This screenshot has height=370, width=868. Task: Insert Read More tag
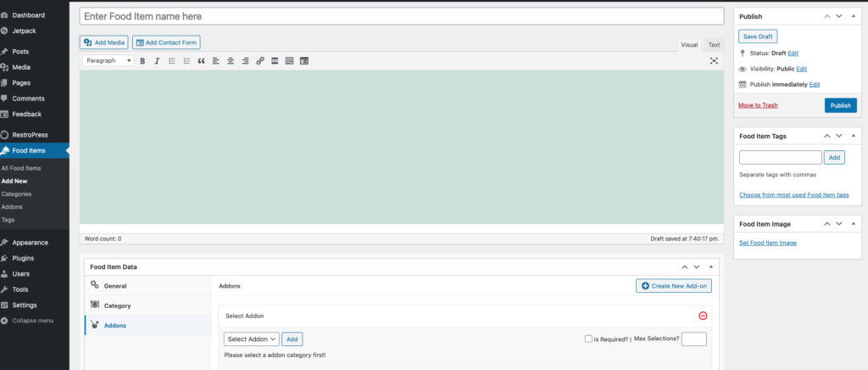tap(275, 61)
